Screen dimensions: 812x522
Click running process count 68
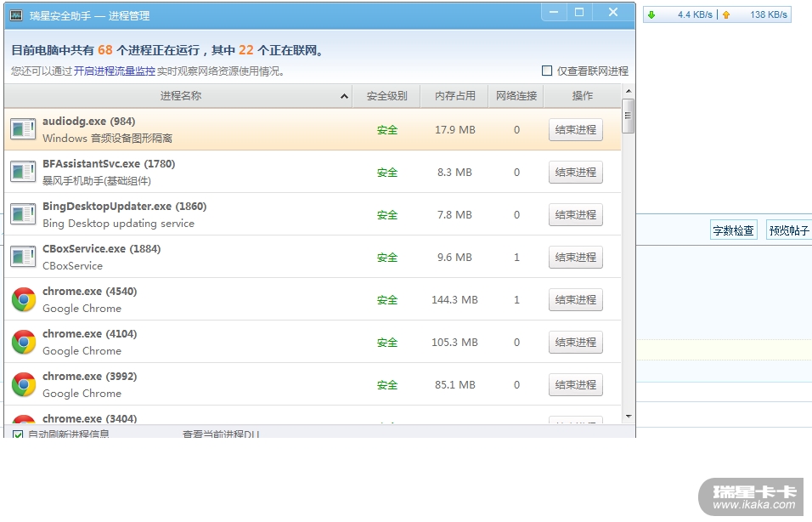[105, 50]
